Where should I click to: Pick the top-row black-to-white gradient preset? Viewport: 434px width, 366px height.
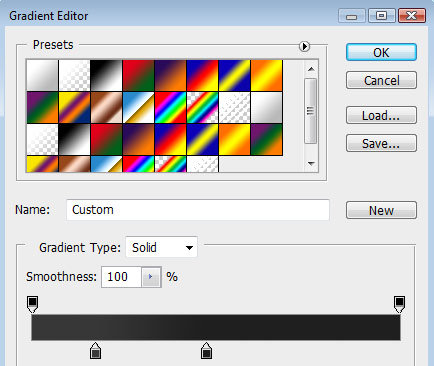pyautogui.click(x=106, y=76)
